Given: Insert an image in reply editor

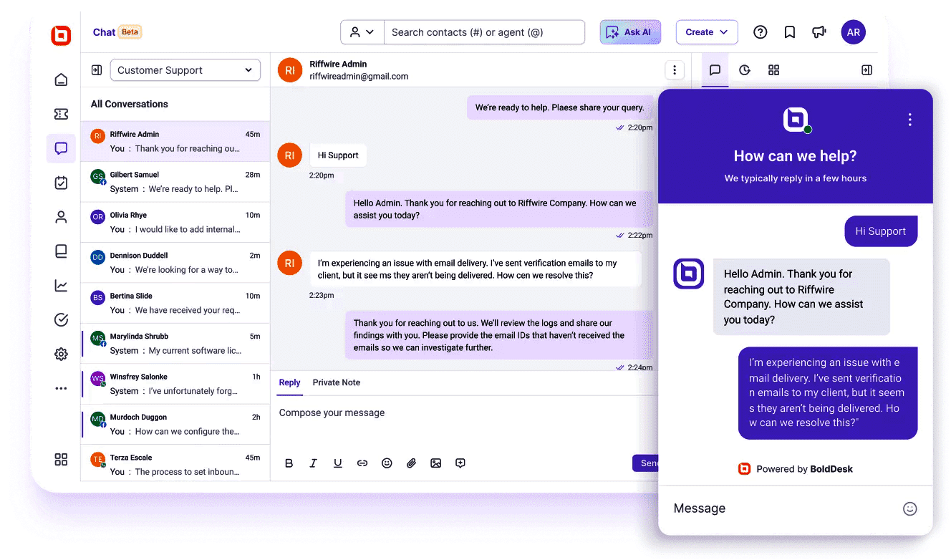Looking at the screenshot, I should pos(435,463).
